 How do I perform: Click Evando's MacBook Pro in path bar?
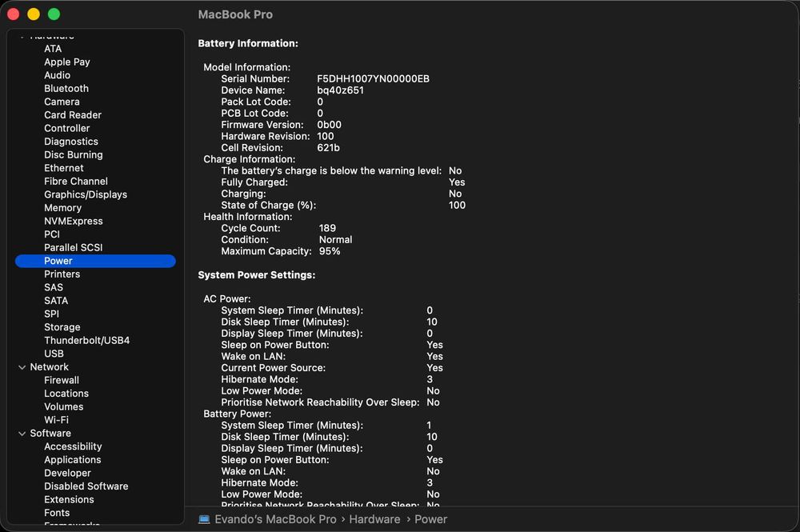275,519
